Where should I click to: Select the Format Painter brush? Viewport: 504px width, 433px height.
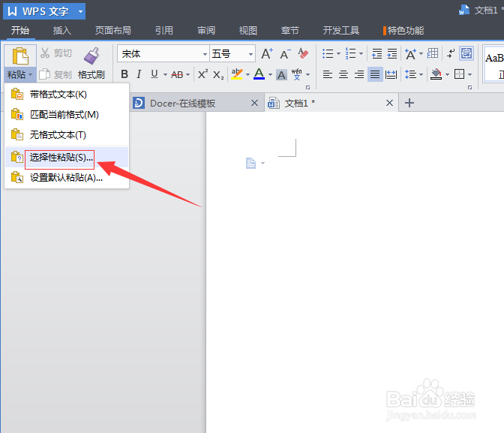pos(91,56)
